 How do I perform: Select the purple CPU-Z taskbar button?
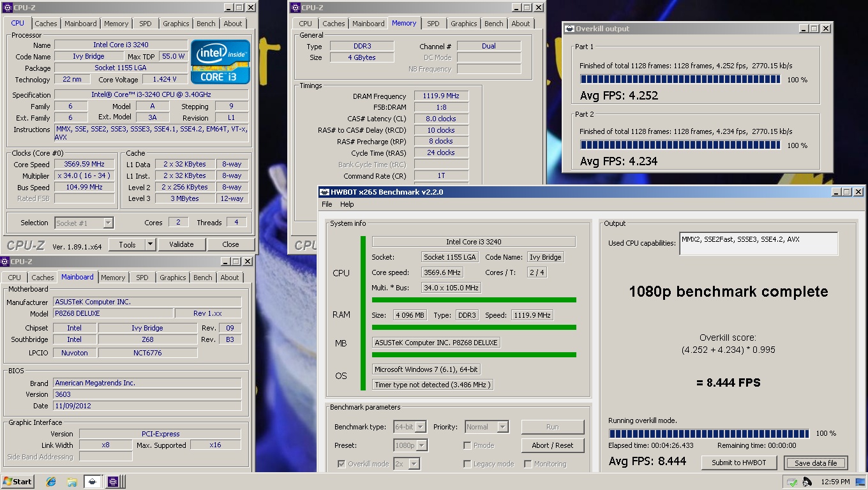113,482
